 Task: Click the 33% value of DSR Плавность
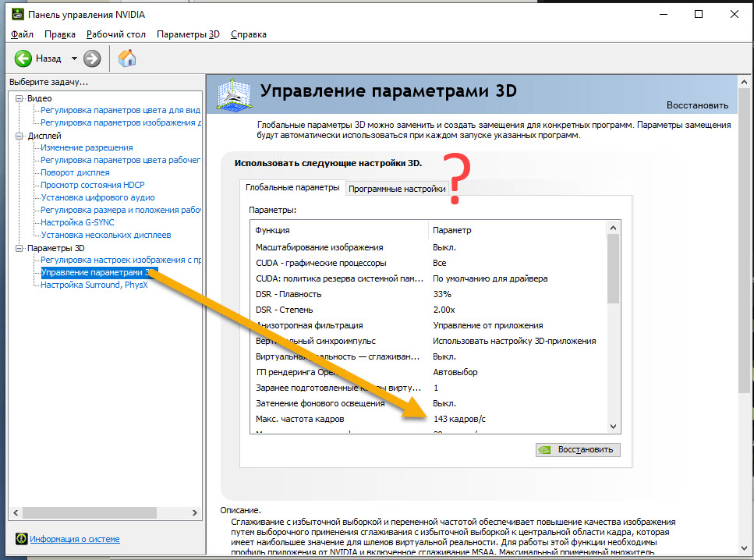[442, 294]
